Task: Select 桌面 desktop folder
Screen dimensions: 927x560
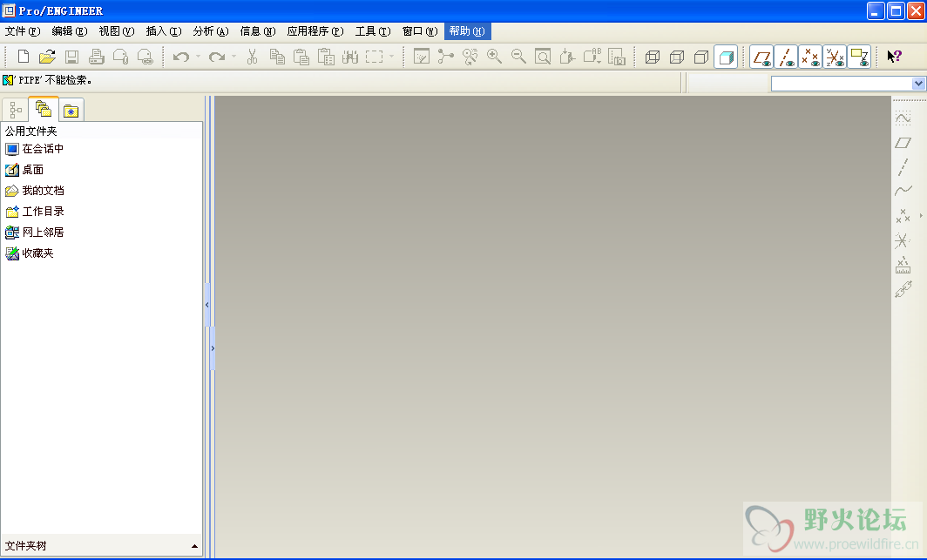Action: 24,170
